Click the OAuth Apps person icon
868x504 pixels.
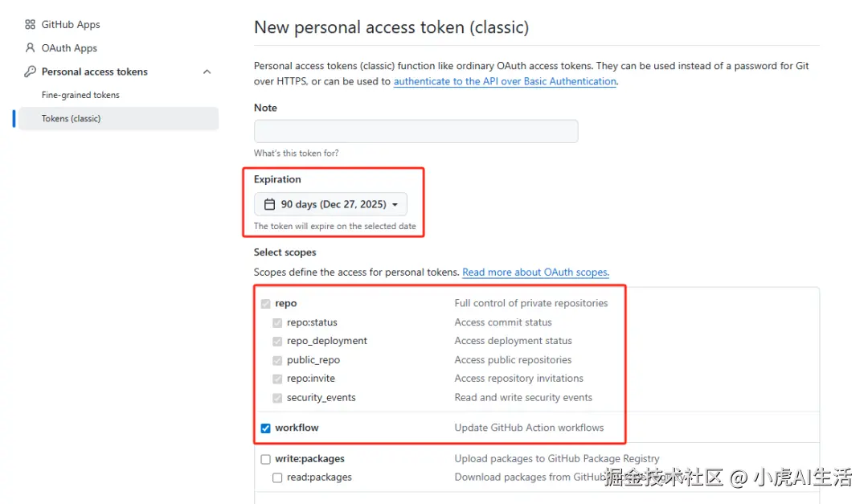[x=31, y=48]
